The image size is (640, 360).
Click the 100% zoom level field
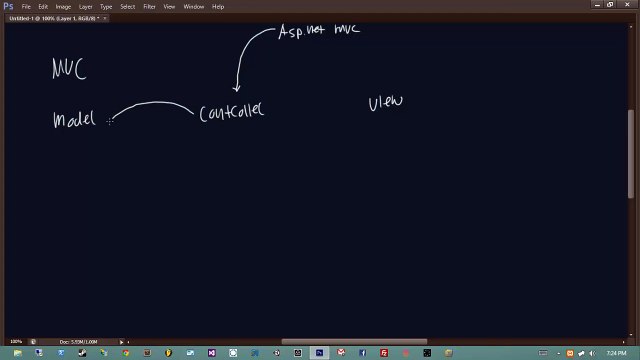pyautogui.click(x=16, y=342)
